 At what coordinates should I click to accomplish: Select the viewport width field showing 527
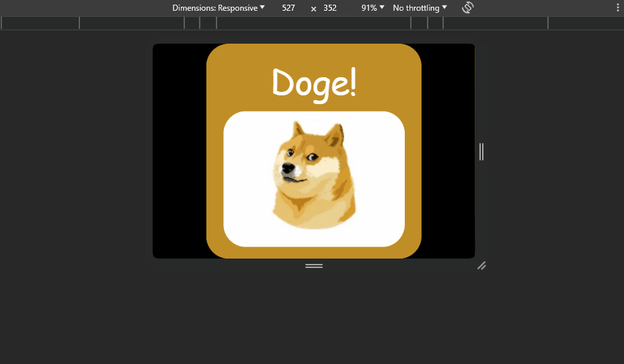(288, 8)
